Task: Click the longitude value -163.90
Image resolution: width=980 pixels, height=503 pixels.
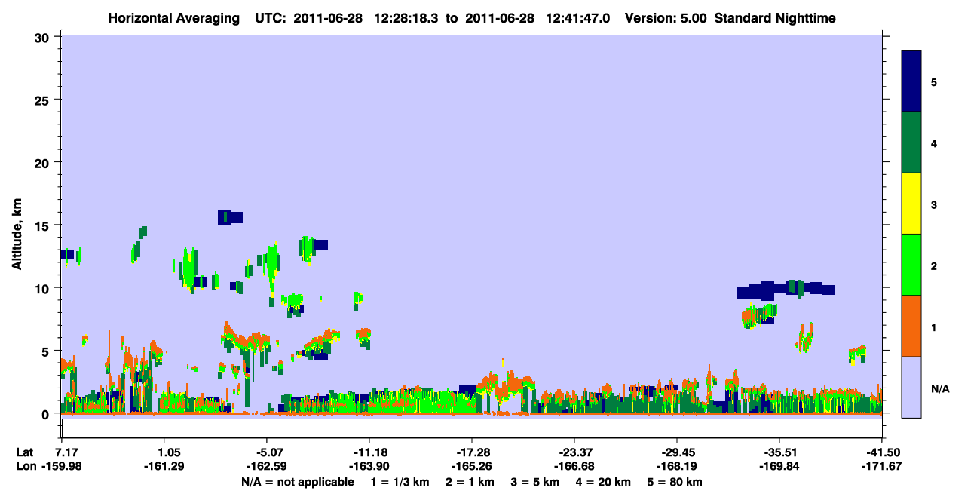Action: tap(369, 467)
